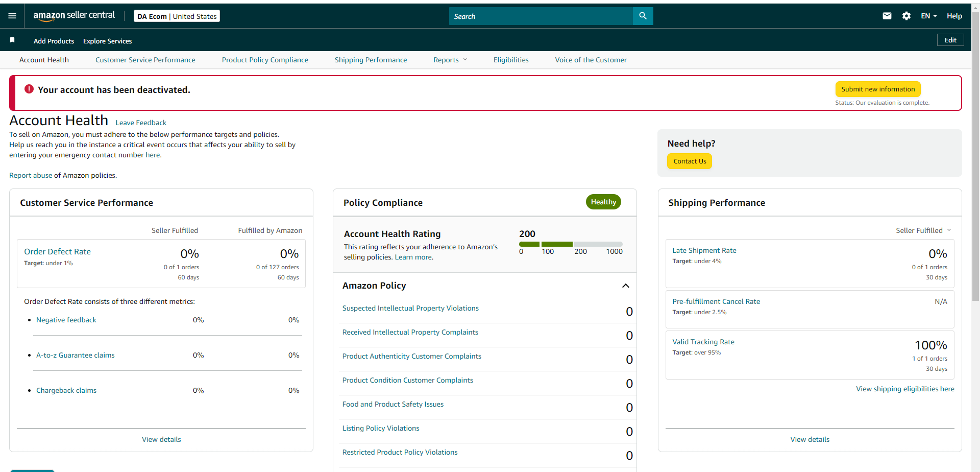Click the Learn more link
The image size is (980, 472).
click(413, 257)
